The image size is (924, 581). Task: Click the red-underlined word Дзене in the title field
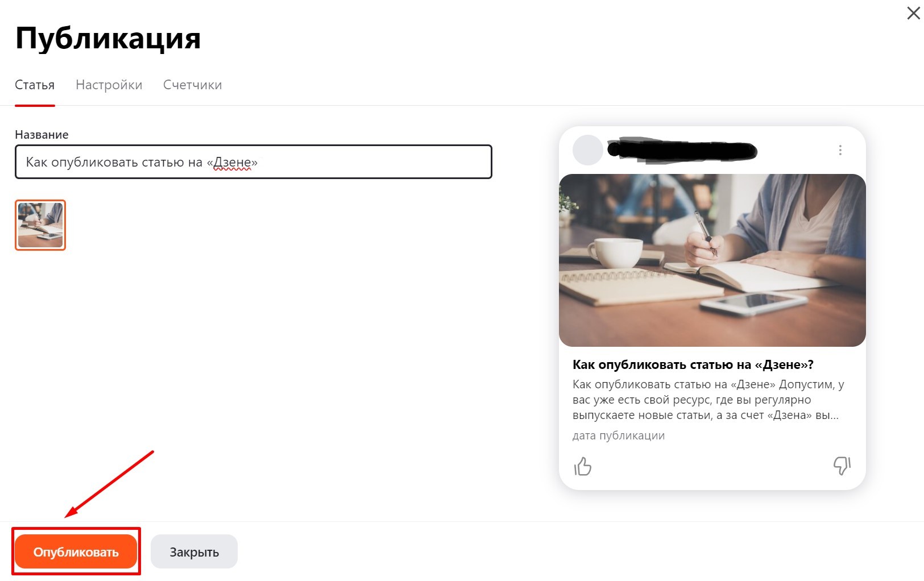click(232, 163)
